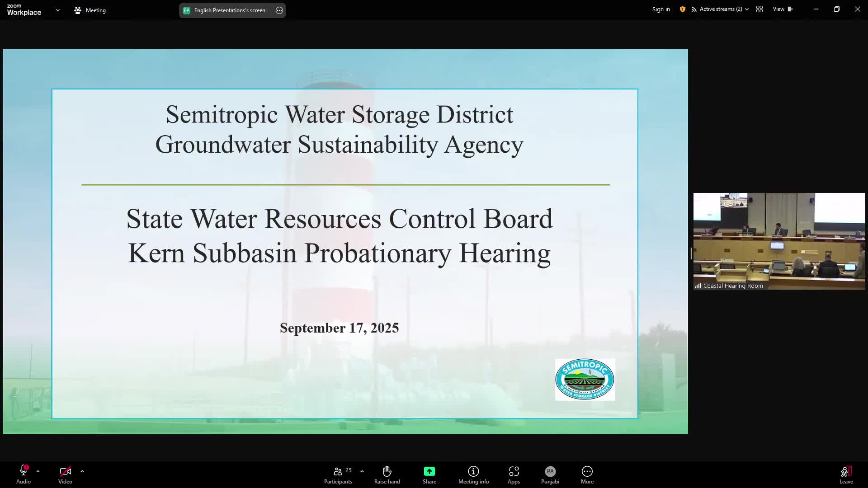Expand audio options arrow next to Audio
Screen dimensions: 868x488
click(x=38, y=471)
